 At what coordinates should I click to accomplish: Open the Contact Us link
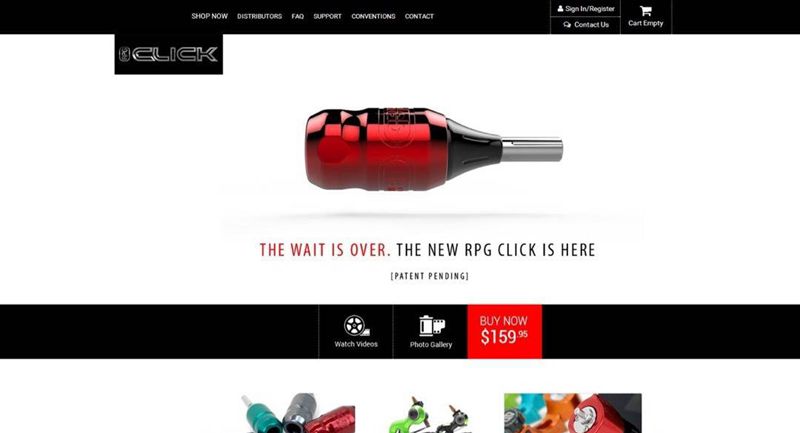click(x=591, y=24)
